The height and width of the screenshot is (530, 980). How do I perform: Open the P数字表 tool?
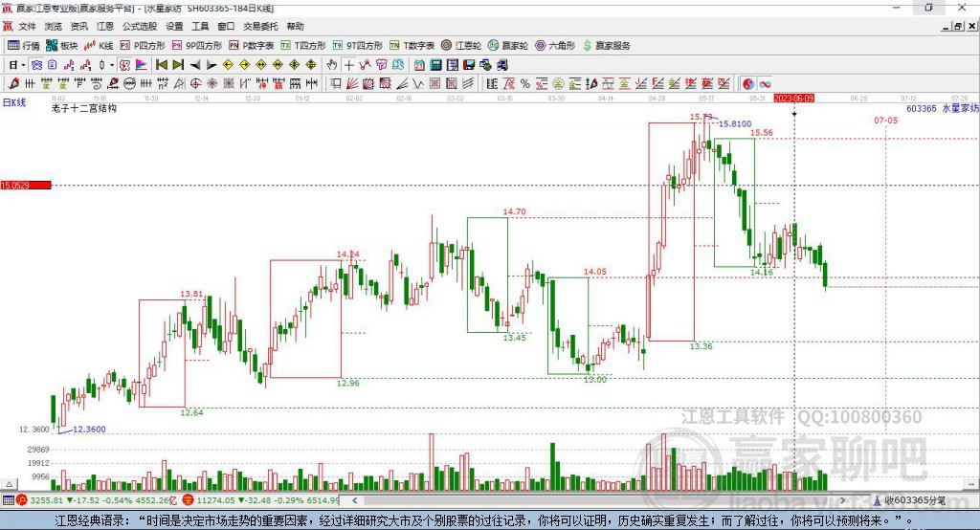(x=252, y=46)
